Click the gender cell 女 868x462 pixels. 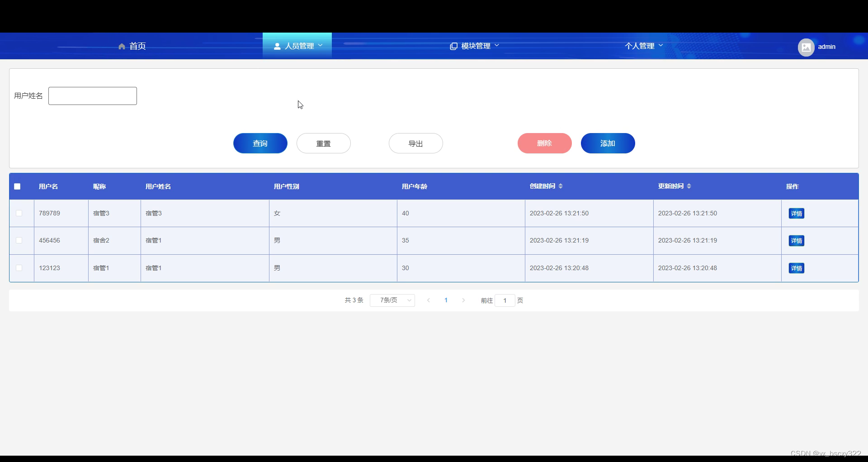277,213
